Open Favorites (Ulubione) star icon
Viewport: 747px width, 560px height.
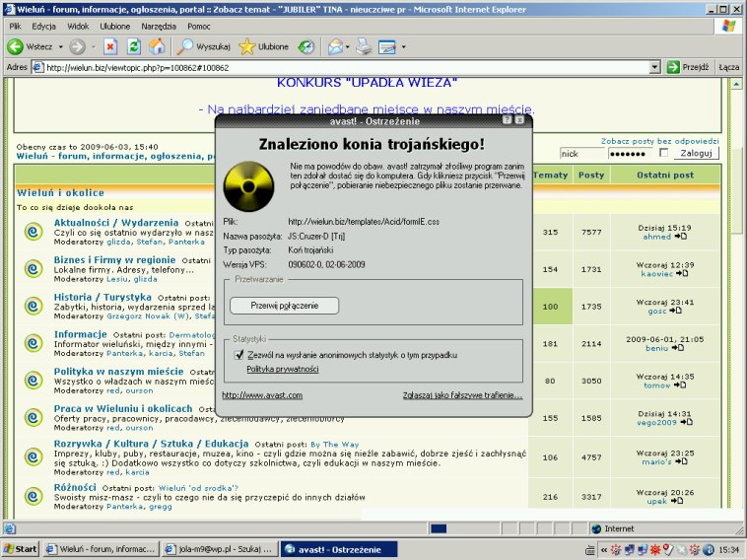pyautogui.click(x=246, y=46)
